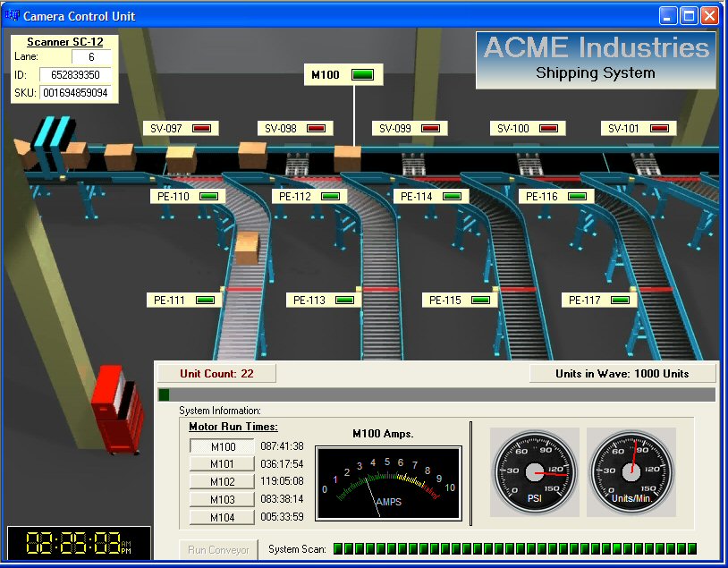
Task: Click the M100 Amps meter
Action: (388, 483)
